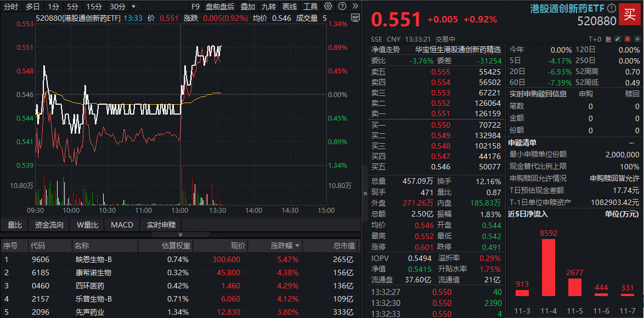Toggle 叠加 overlay on the chart

247,6
